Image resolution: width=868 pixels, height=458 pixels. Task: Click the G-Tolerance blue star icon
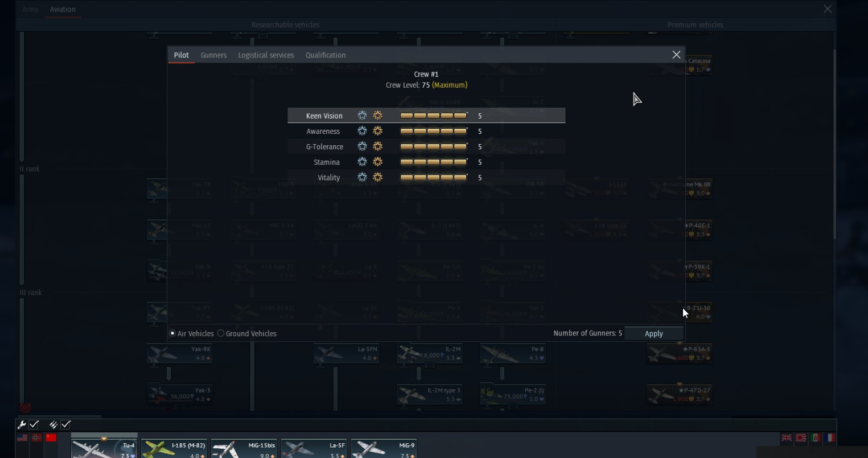click(362, 146)
